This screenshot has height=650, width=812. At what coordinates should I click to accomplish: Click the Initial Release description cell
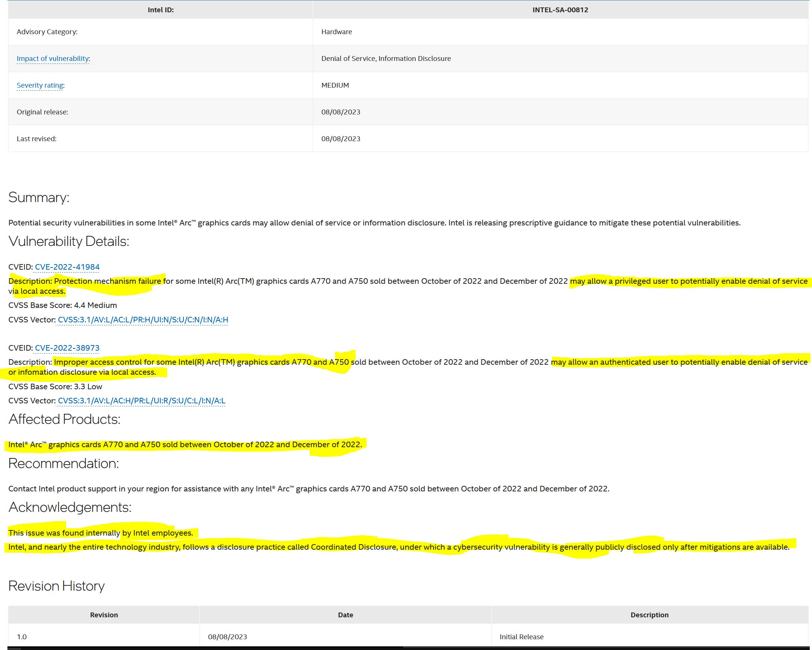point(521,637)
